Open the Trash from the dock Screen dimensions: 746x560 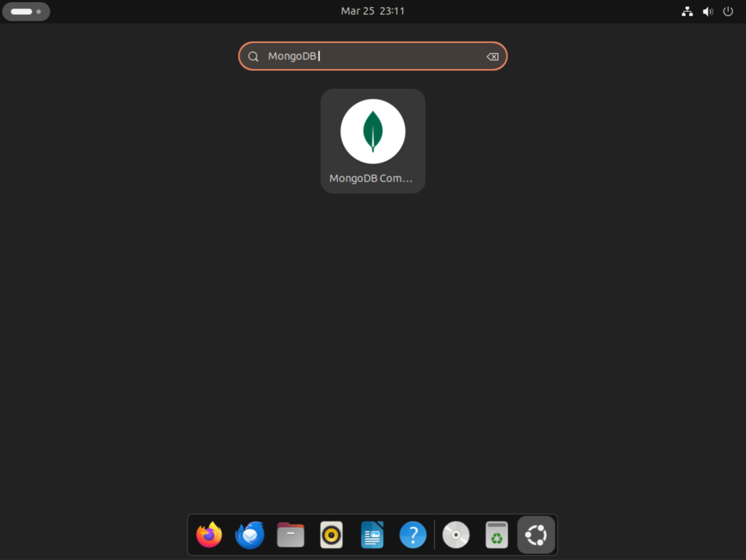496,534
